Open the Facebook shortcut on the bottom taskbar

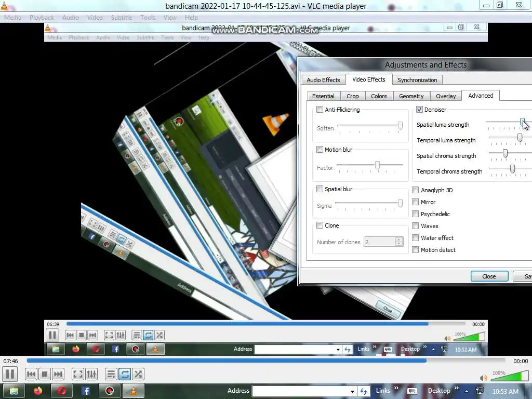click(86, 391)
